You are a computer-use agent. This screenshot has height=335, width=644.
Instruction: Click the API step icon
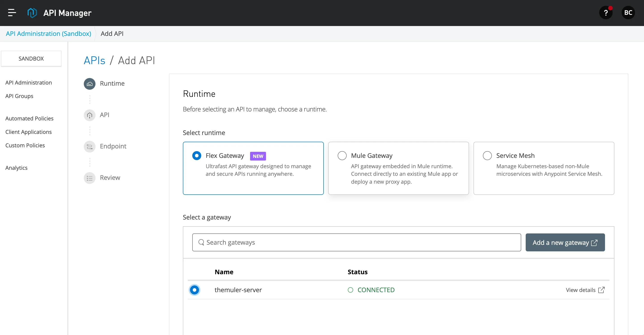tap(89, 115)
